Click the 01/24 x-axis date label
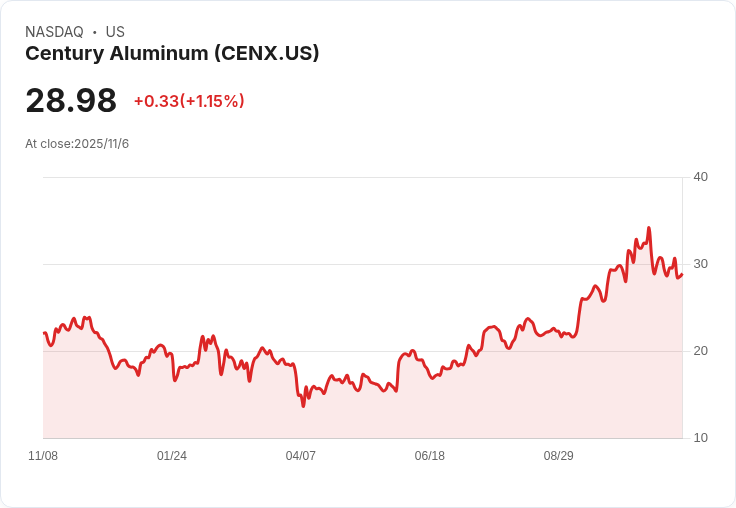736x508 pixels. [172, 456]
